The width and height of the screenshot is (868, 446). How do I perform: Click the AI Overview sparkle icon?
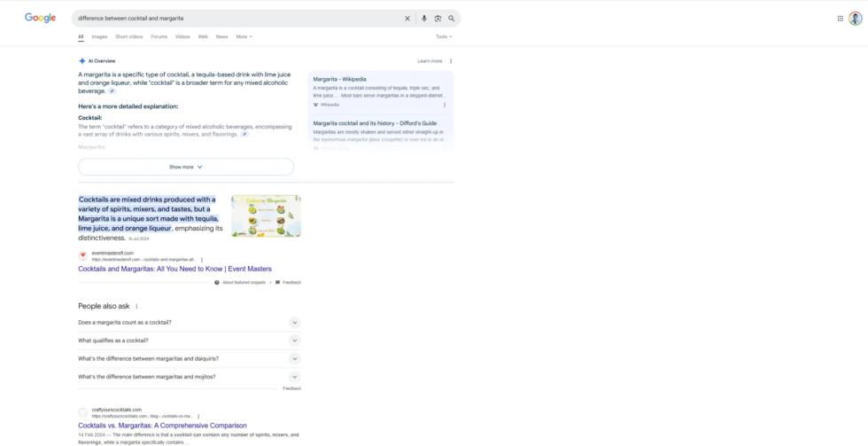coord(81,61)
